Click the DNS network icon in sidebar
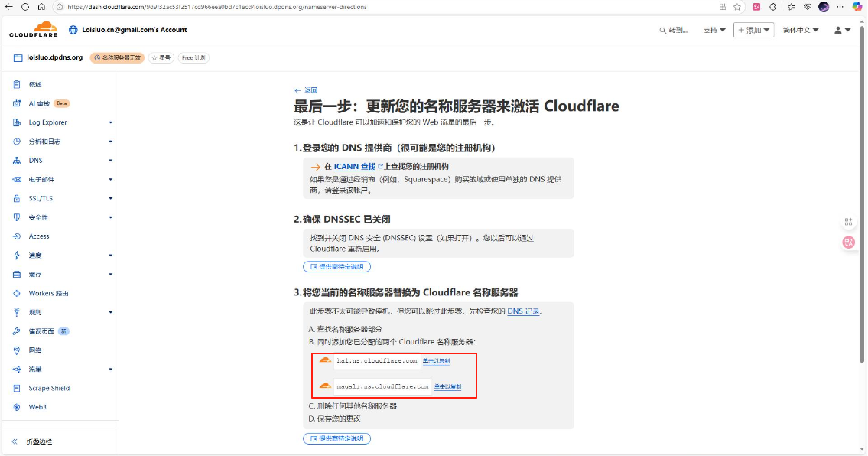This screenshot has width=868, height=456. click(17, 160)
